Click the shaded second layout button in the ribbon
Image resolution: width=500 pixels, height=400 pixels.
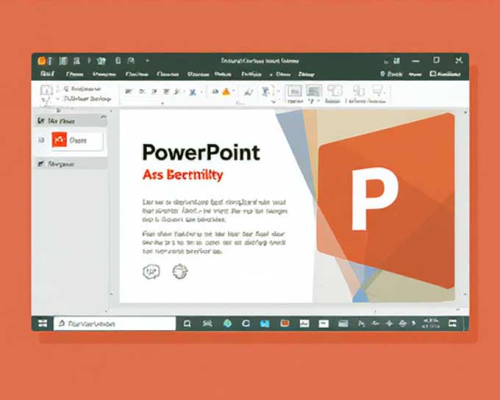point(314,91)
